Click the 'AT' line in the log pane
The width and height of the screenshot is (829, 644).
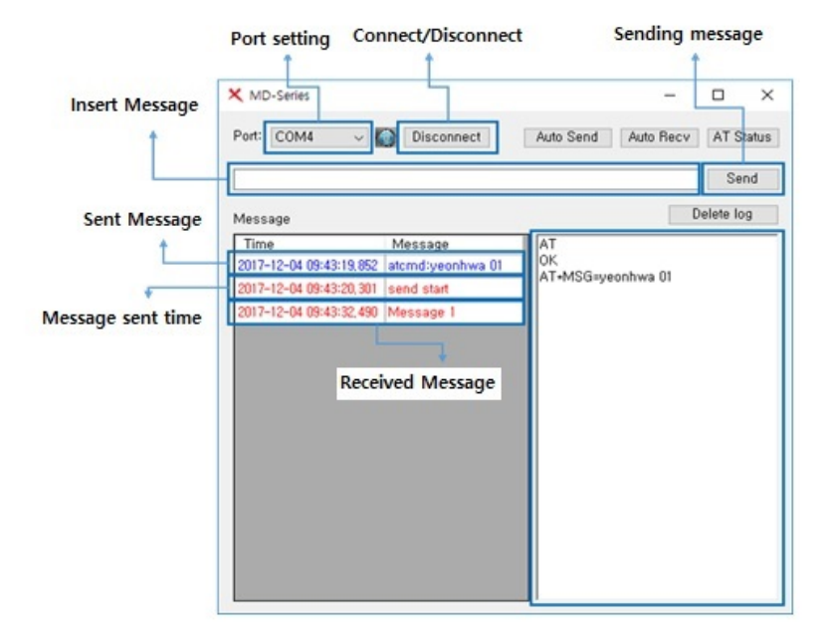[547, 244]
